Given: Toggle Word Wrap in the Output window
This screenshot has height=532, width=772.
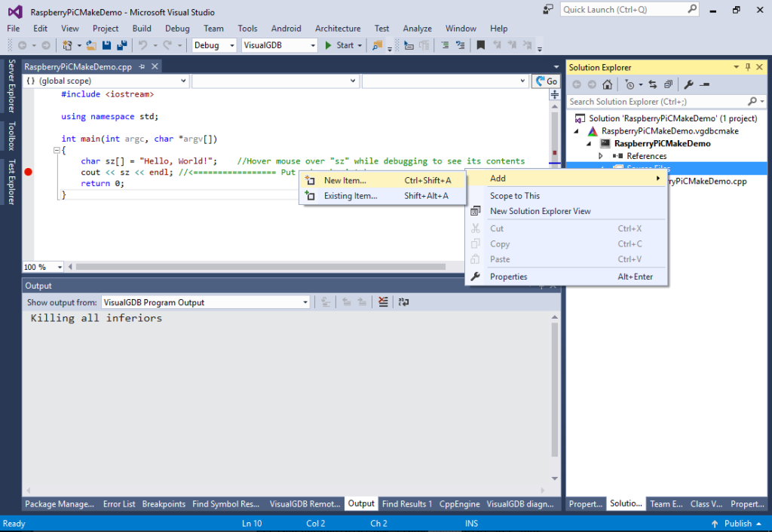Looking at the screenshot, I should (x=403, y=301).
